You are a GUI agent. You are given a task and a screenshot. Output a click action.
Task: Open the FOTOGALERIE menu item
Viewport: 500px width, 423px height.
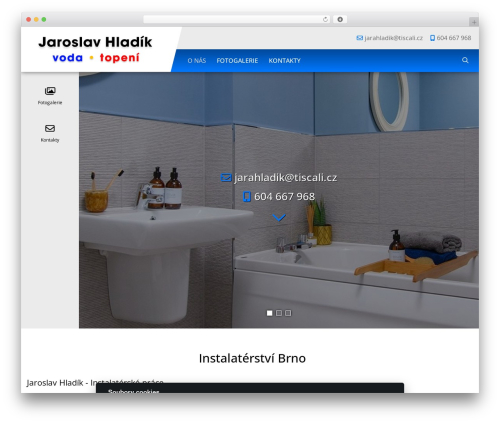[237, 61]
